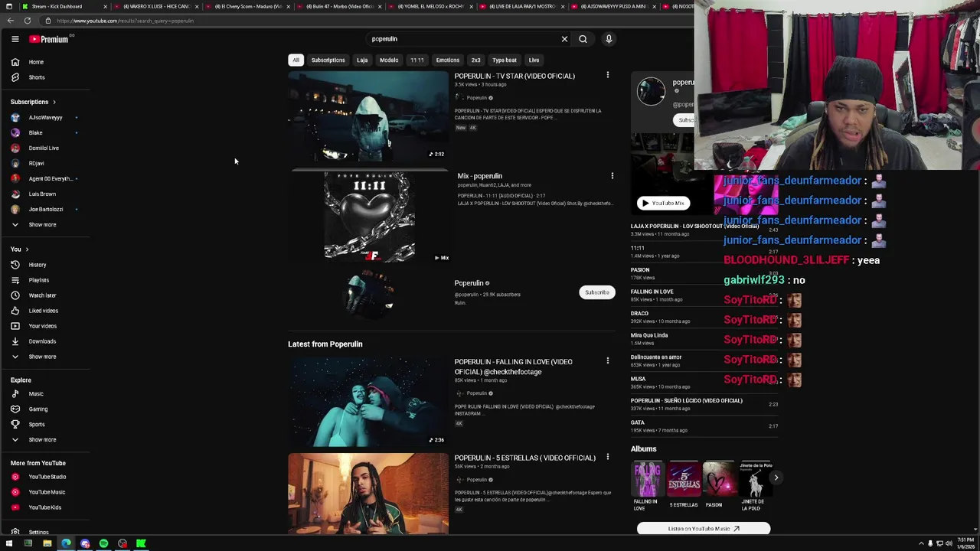The height and width of the screenshot is (551, 980).
Task: Open Windows Start menu
Action: pos(9,543)
